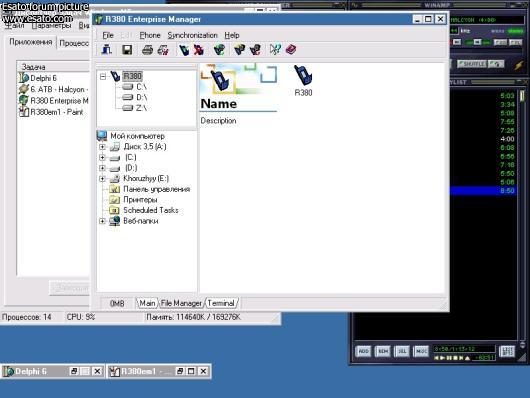Click ADD button in Winamp playlist
Viewport: 530px width, 398px height.
pyautogui.click(x=363, y=351)
